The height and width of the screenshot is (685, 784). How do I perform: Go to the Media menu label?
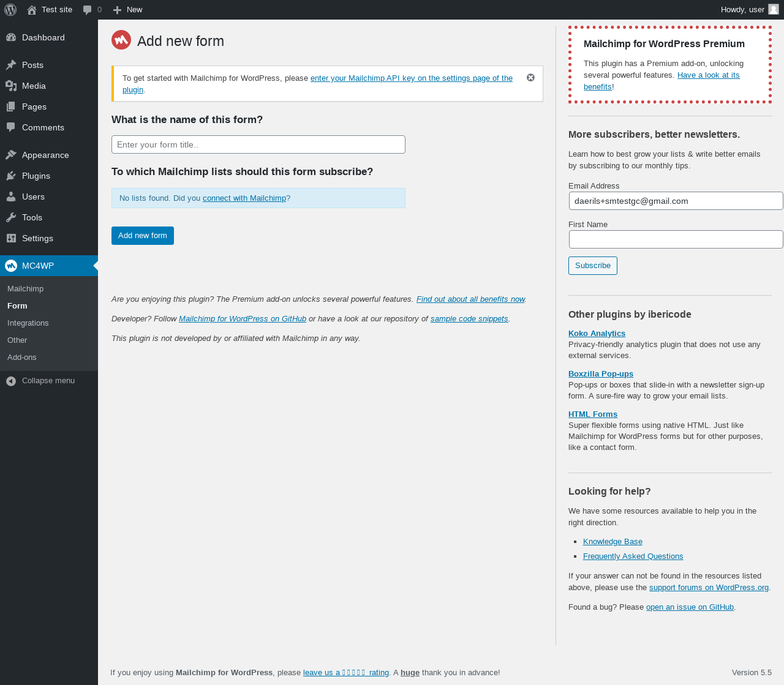(x=34, y=86)
